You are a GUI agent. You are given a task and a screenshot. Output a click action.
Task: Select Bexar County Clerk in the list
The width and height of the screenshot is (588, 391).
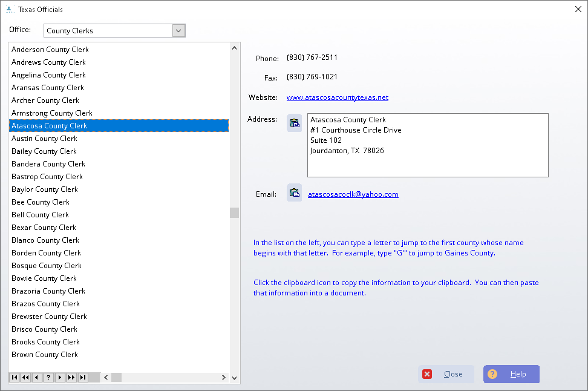[x=44, y=228]
